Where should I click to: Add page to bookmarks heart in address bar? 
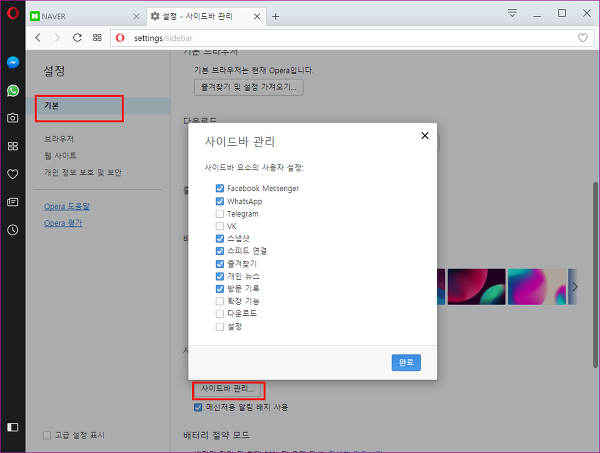click(582, 37)
